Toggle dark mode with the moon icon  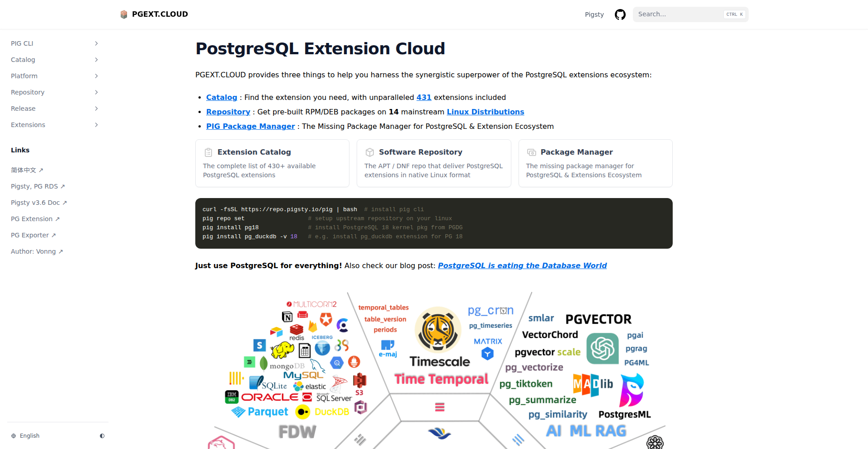102,435
